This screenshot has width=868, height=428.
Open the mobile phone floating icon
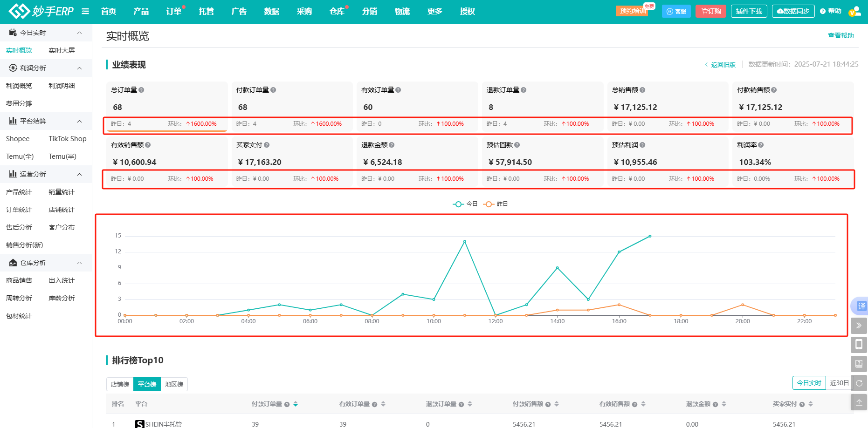click(x=859, y=345)
